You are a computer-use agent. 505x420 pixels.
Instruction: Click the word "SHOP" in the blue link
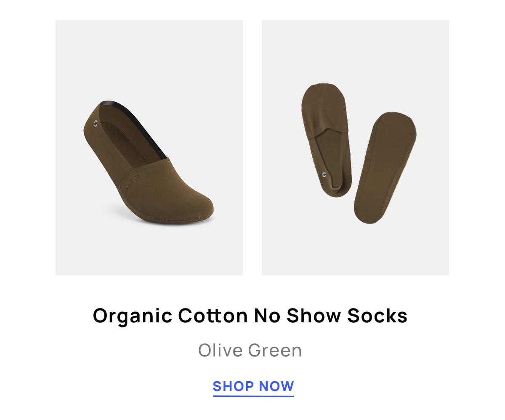coord(233,386)
